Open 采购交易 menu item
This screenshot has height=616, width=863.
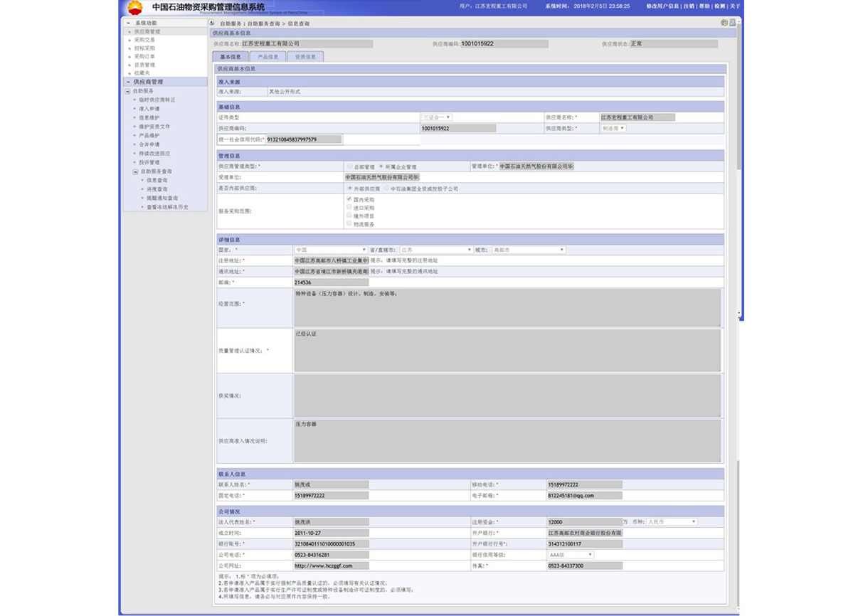[x=144, y=40]
